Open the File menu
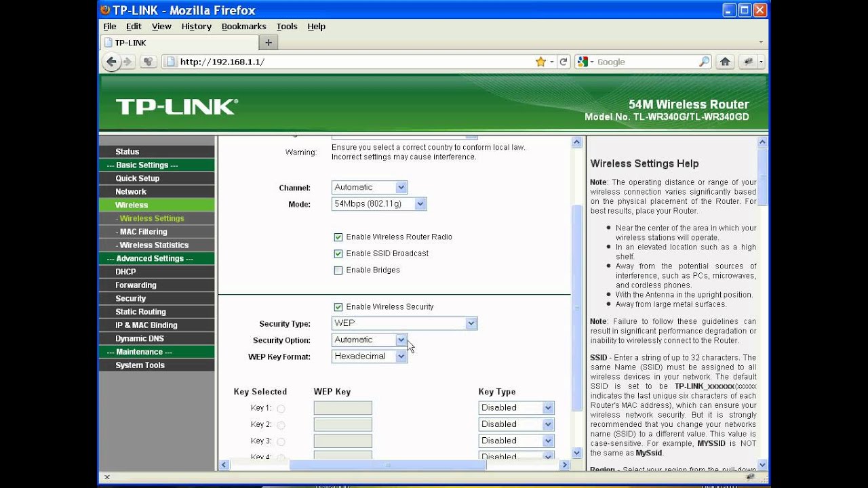868x488 pixels. point(109,26)
